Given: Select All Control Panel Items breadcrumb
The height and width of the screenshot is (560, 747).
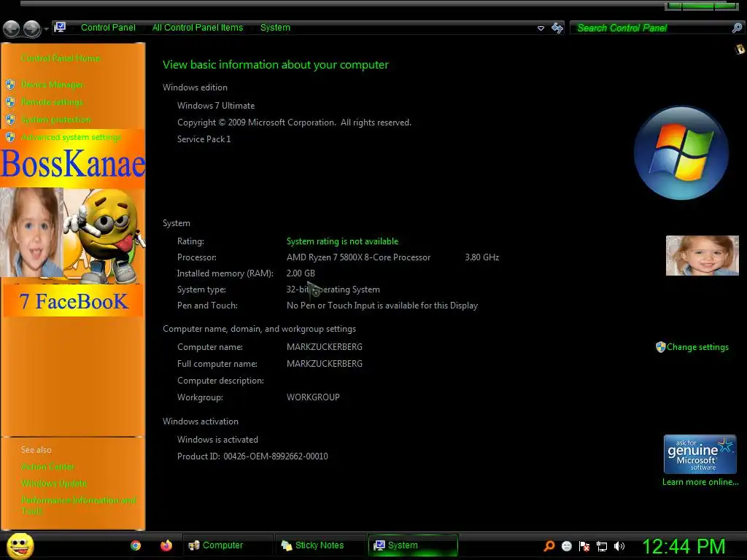Looking at the screenshot, I should 197,28.
